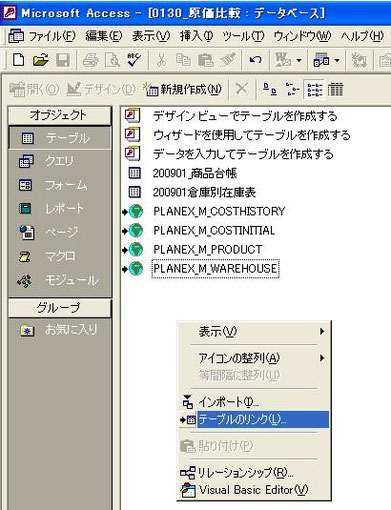Click the 開く(O) button
The image size is (391, 510).
(x=34, y=89)
